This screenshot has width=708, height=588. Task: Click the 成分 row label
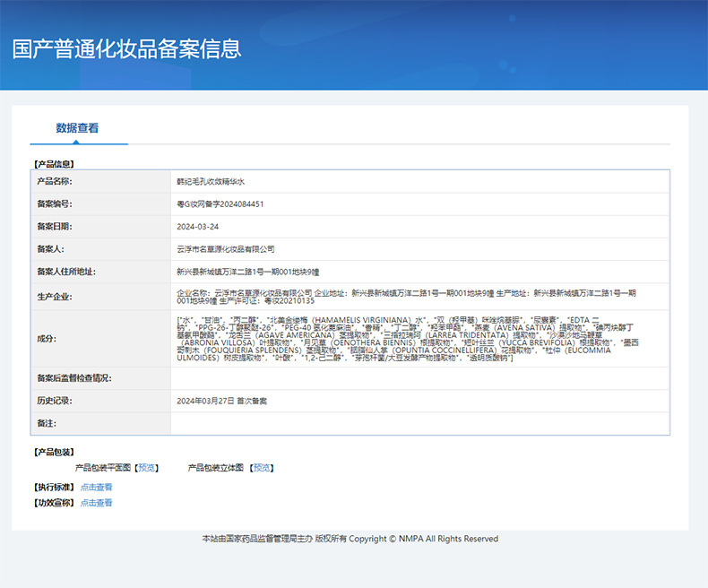(x=47, y=339)
